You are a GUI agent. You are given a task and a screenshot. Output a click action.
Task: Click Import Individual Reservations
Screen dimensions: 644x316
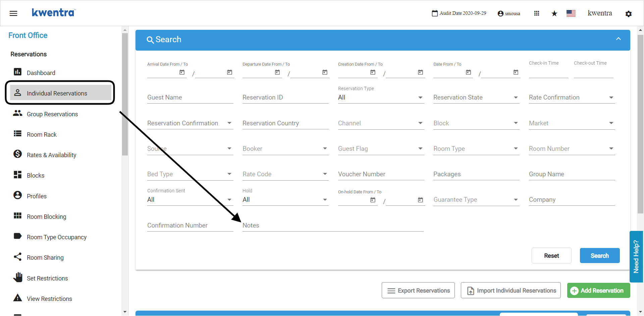[x=511, y=291]
